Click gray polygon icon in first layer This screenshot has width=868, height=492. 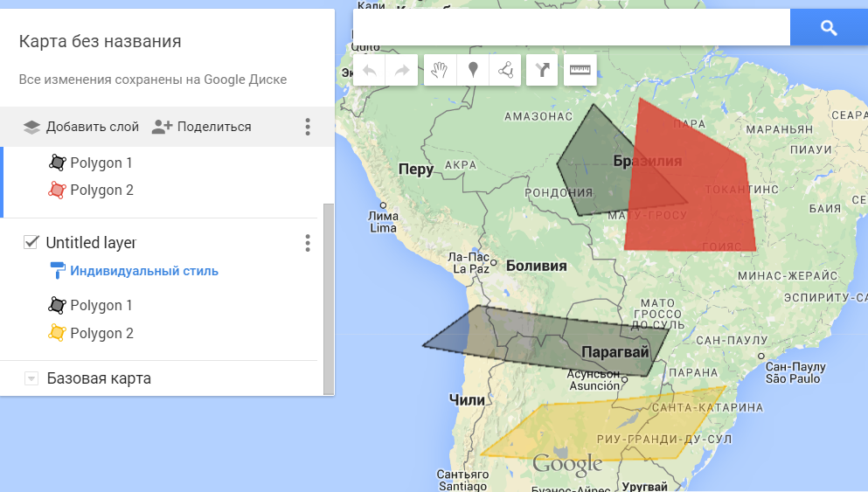click(x=57, y=163)
